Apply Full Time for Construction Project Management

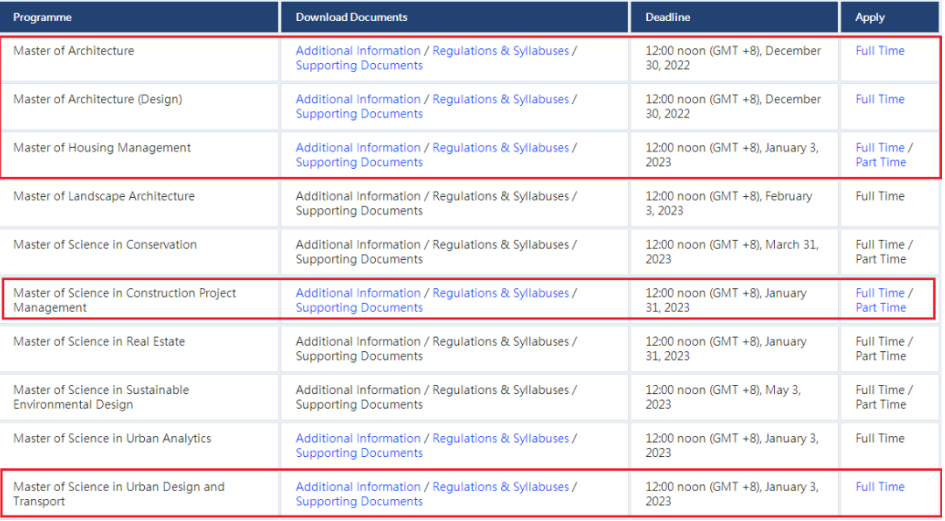(879, 294)
